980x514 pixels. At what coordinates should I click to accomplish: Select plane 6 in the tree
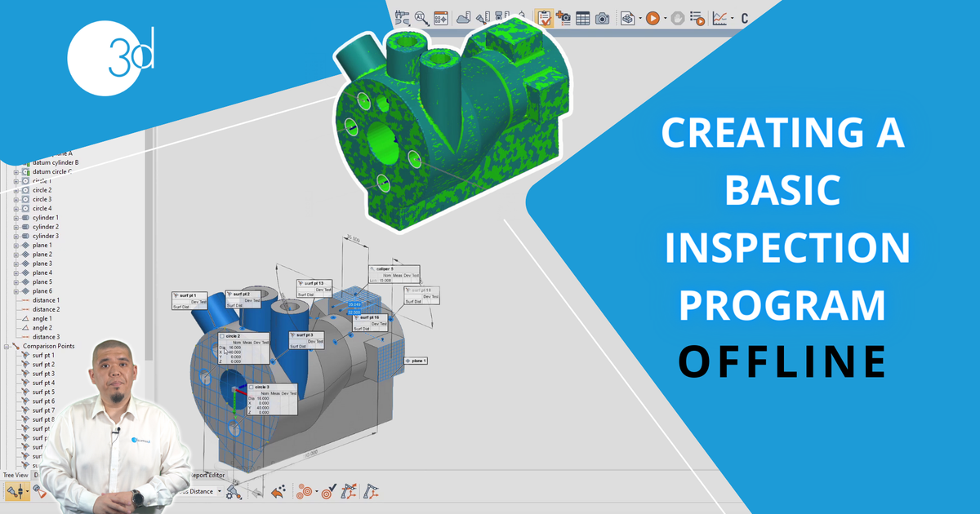pos(42,291)
